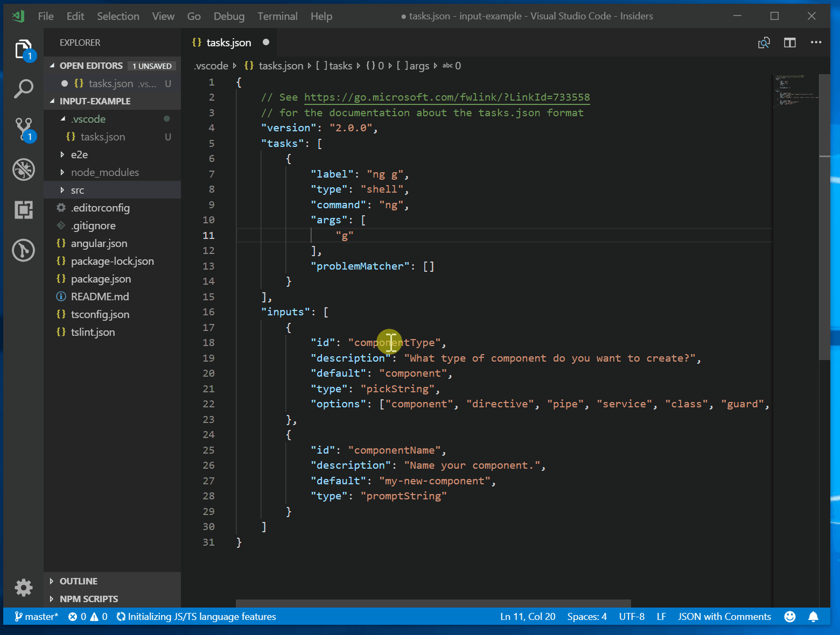Screen dimensions: 840x635
Task: Open the fwlink documentation link on line 2
Action: coord(446,97)
